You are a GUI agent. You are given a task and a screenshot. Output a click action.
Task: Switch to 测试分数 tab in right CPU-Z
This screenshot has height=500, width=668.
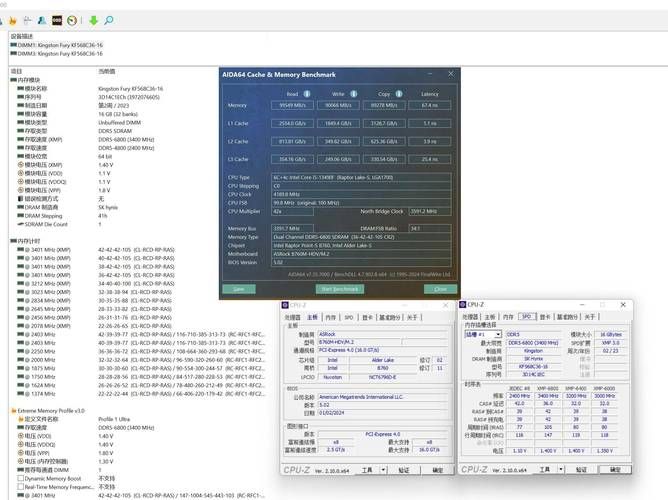point(567,317)
